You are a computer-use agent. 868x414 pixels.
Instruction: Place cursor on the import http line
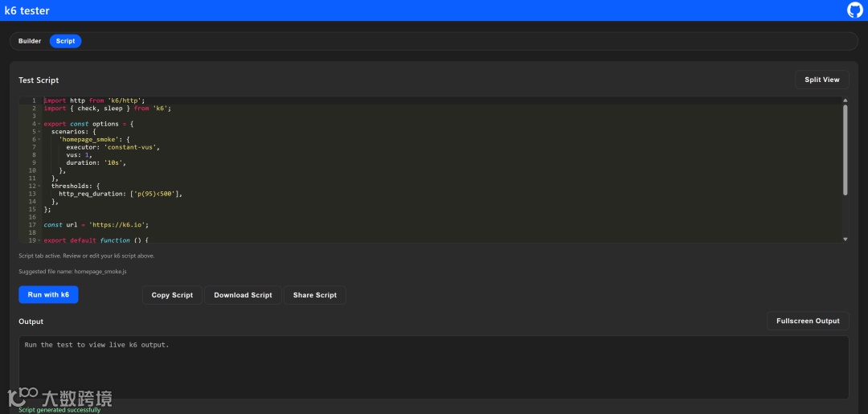94,100
